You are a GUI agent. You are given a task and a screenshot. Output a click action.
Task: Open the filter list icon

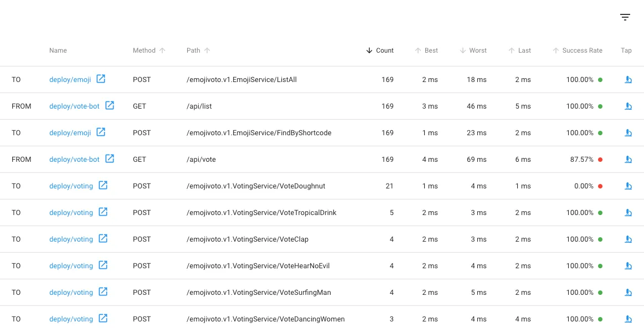point(625,17)
